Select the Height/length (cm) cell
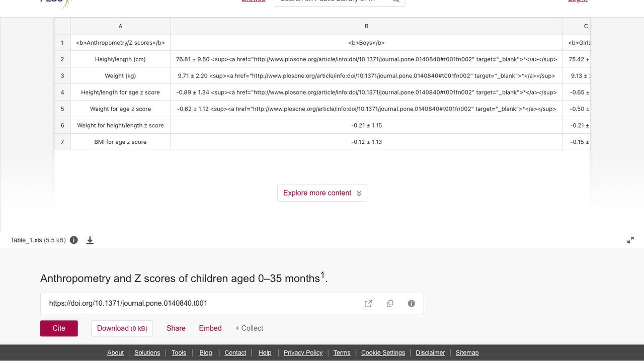 coord(120,59)
